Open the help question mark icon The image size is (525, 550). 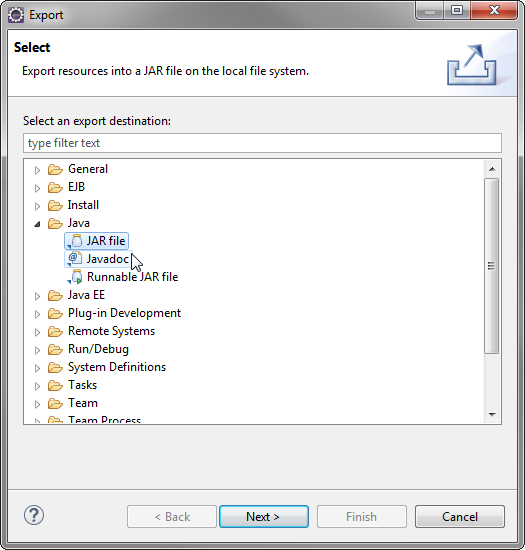point(34,515)
